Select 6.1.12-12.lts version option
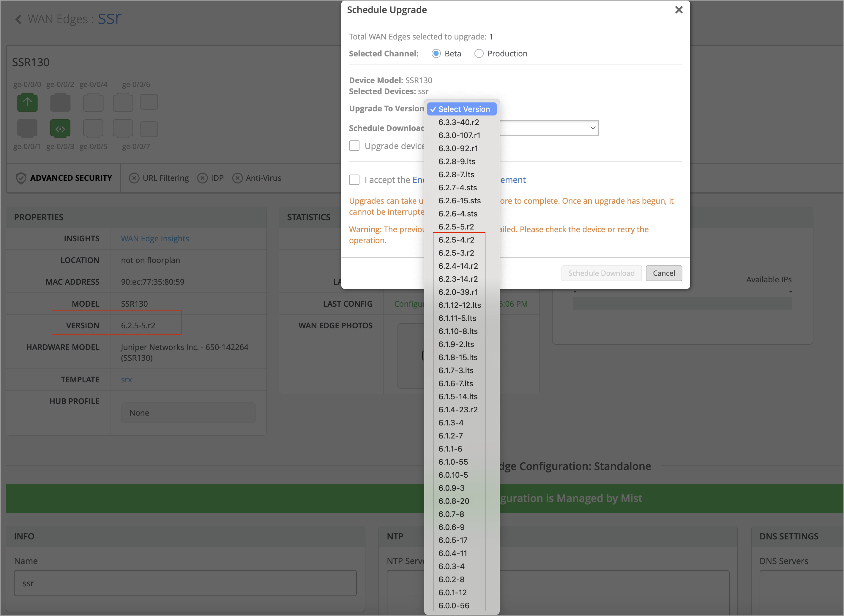844x616 pixels. (x=459, y=305)
